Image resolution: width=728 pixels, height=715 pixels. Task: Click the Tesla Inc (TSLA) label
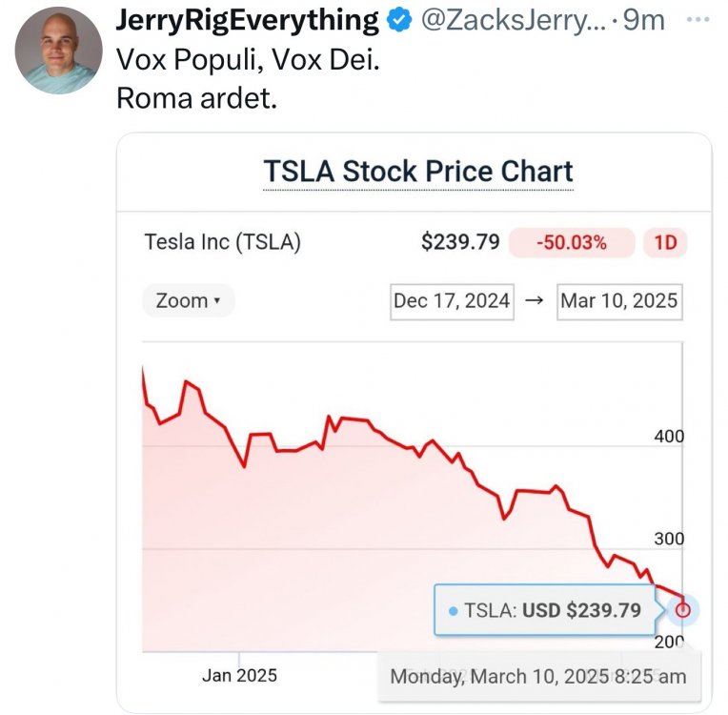222,242
